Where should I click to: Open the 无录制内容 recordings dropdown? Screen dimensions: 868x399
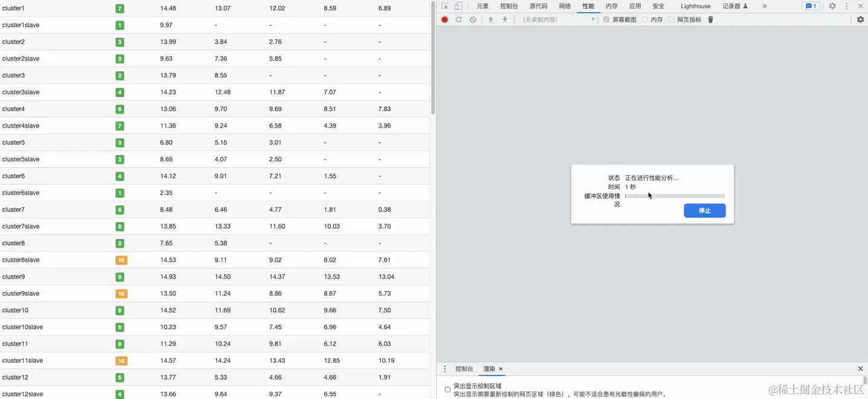[556, 19]
